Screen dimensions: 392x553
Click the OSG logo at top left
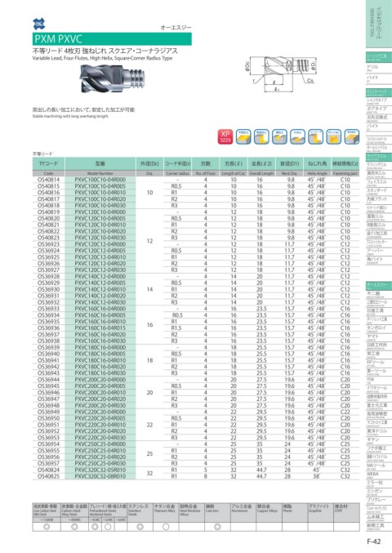[x=39, y=24]
